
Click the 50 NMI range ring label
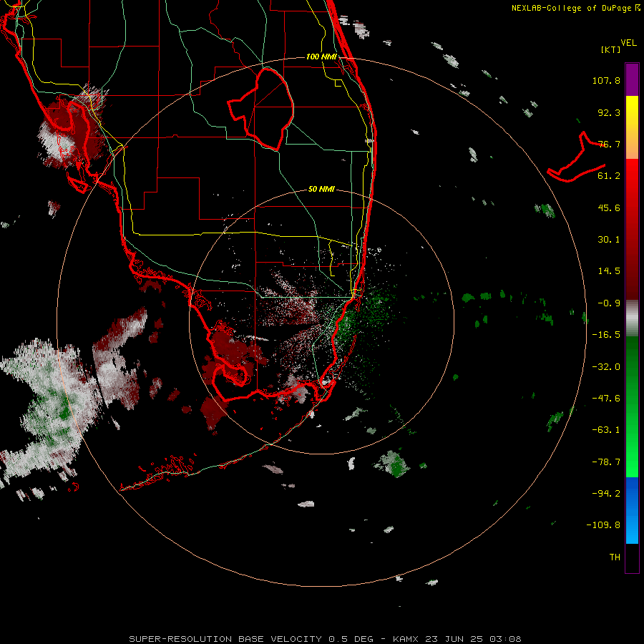click(x=321, y=189)
